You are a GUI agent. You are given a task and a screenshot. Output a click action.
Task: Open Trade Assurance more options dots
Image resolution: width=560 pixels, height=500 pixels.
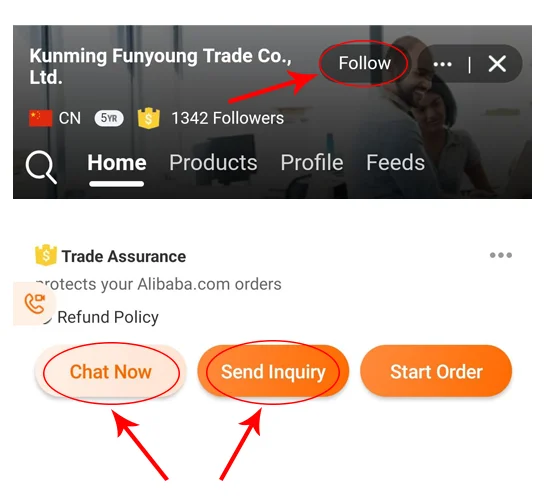tap(501, 255)
